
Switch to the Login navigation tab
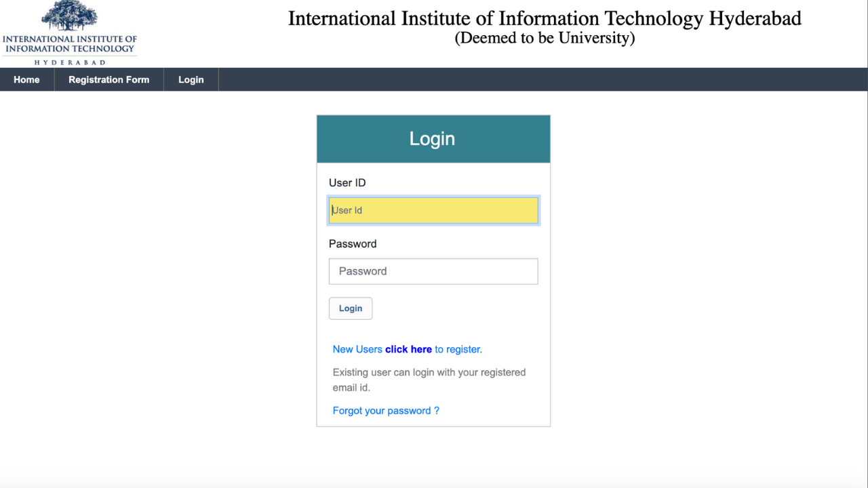click(191, 79)
